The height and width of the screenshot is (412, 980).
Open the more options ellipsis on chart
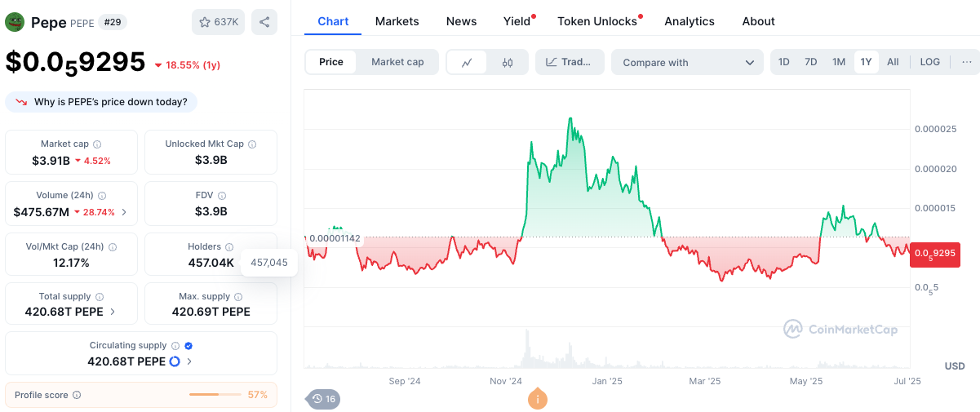pos(966,62)
